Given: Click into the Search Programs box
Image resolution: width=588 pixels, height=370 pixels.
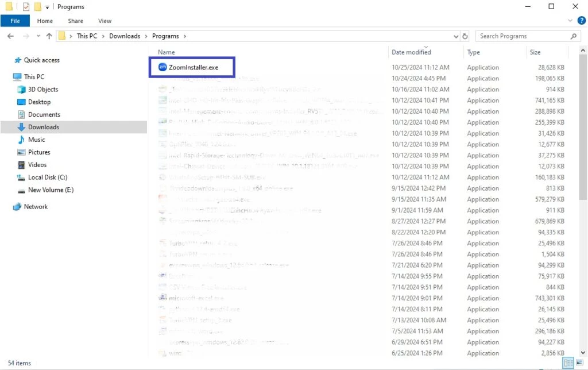Looking at the screenshot, I should pos(523,36).
